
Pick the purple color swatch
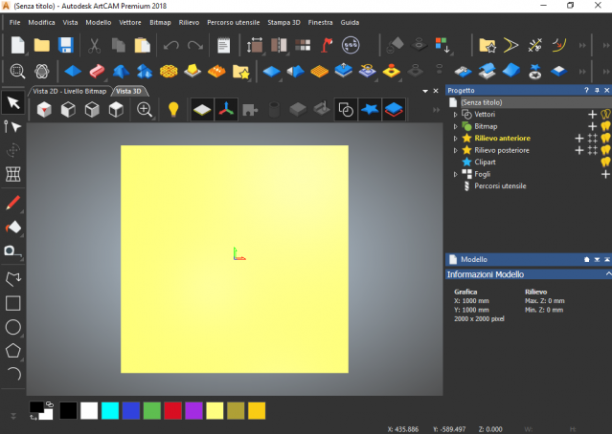(x=194, y=411)
